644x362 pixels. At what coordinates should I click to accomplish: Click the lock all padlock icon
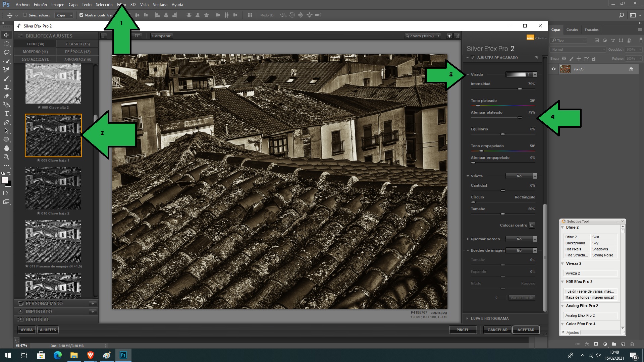coord(594,59)
